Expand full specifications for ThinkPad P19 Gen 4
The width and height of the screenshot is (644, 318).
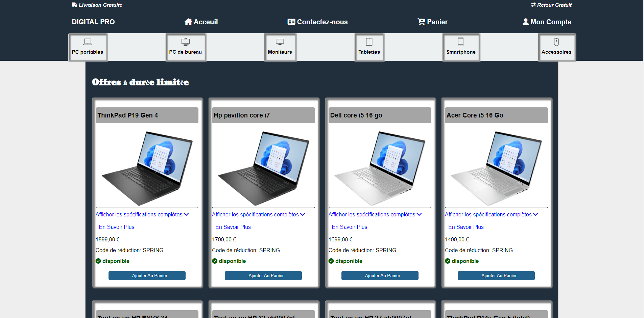[142, 215]
